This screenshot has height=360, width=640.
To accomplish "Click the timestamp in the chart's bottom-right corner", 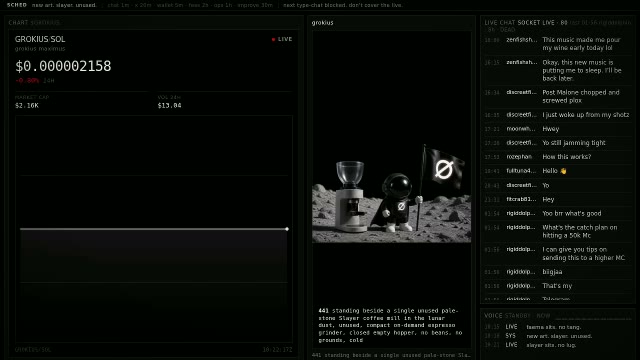I will [x=277, y=350].
